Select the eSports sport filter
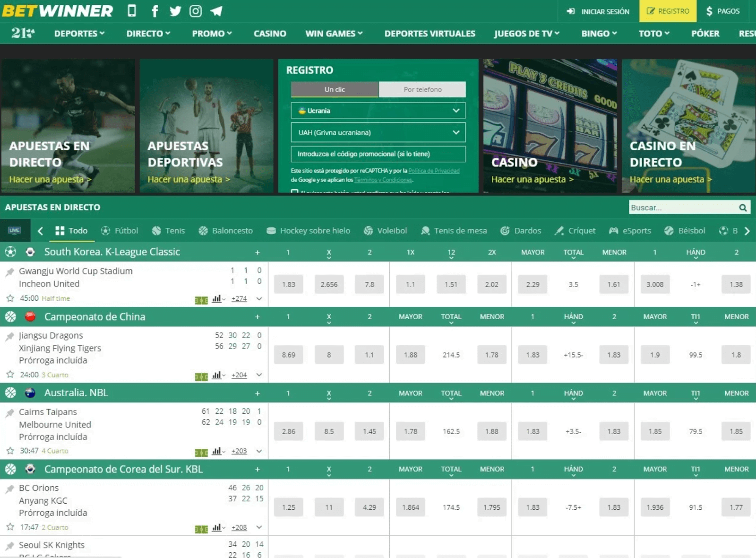 click(630, 231)
